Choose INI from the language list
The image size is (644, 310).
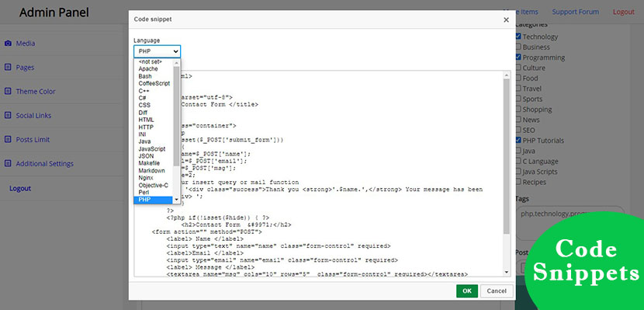[154, 134]
